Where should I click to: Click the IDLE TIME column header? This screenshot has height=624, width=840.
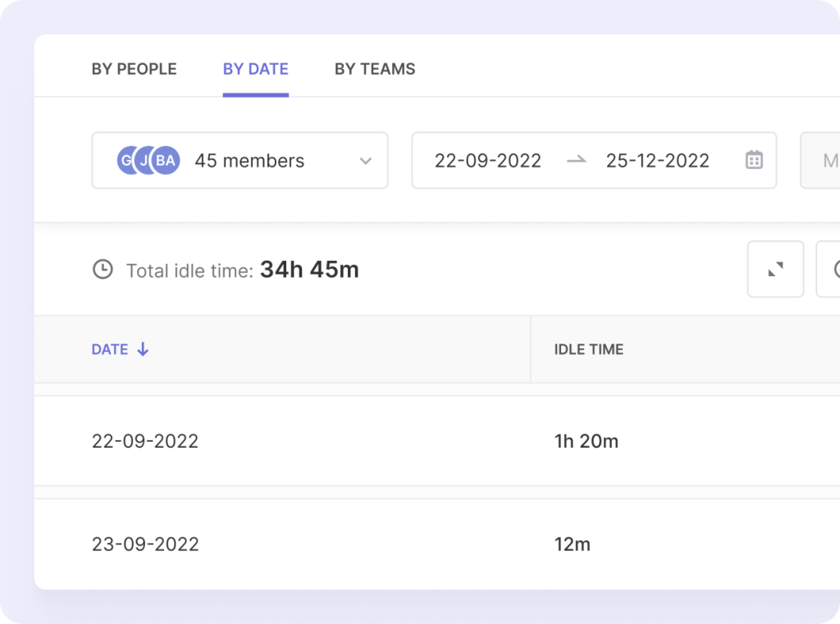point(587,349)
